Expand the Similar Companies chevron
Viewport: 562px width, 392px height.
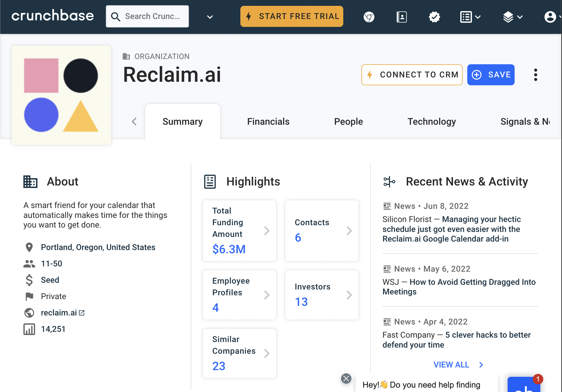[267, 353]
